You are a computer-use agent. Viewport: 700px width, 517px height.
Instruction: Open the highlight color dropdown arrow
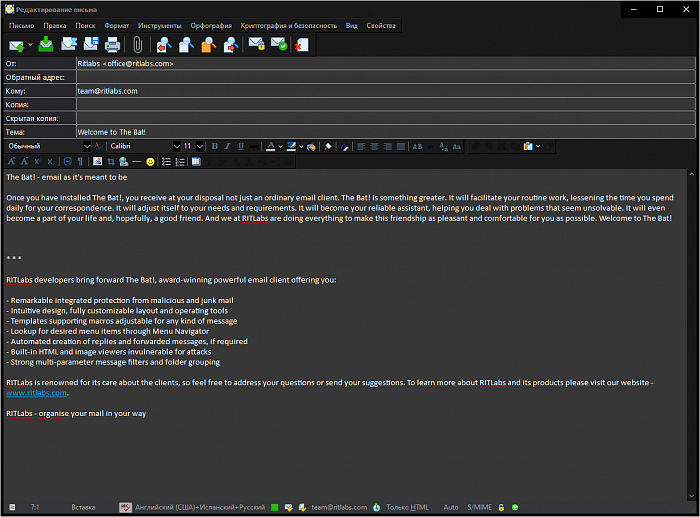tap(301, 146)
